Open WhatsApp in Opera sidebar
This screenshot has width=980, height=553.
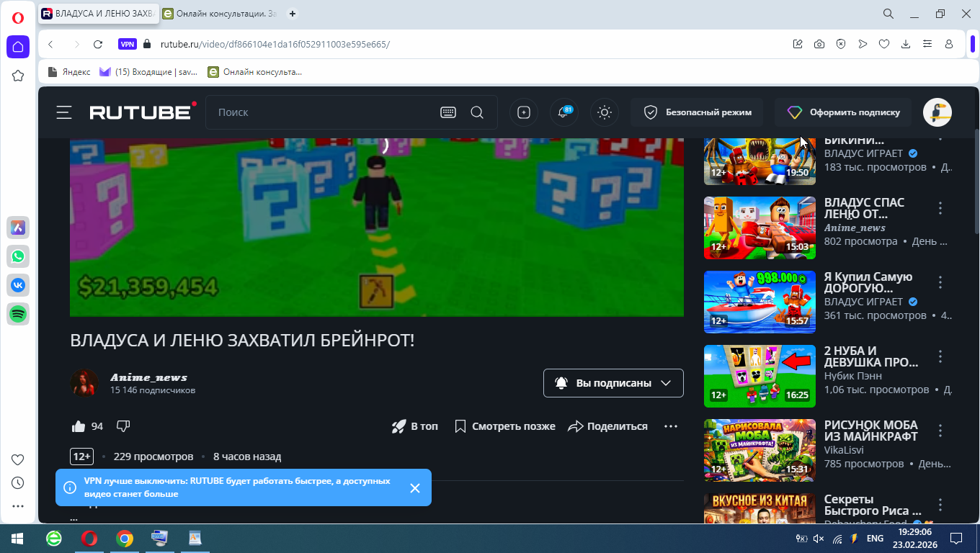point(18,256)
